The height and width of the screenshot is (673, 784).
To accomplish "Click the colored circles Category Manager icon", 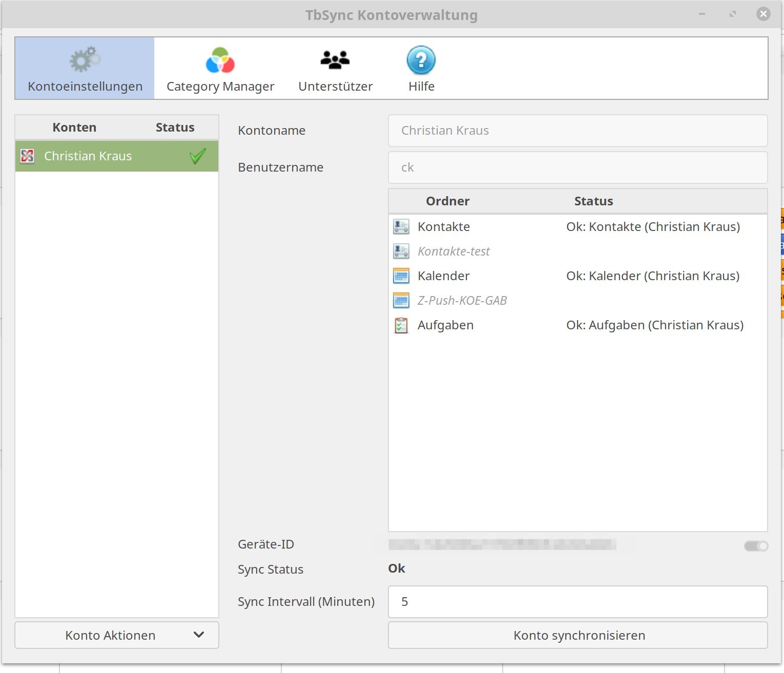I will point(220,60).
